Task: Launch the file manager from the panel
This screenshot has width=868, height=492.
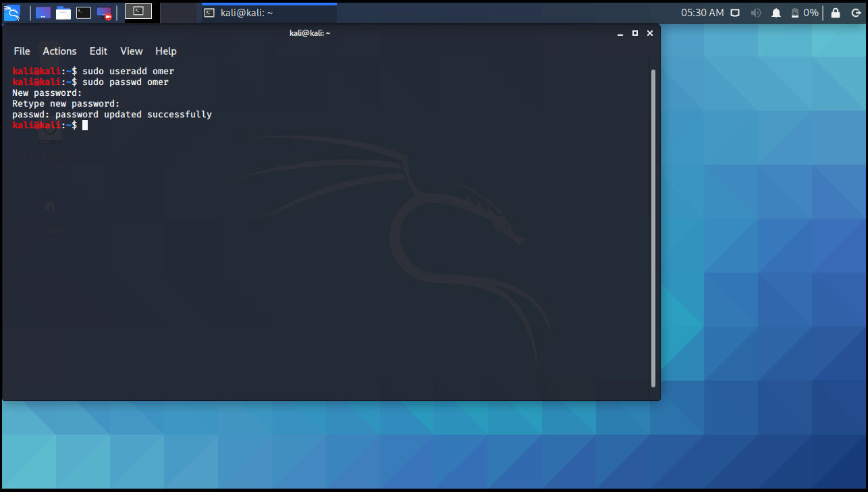Action: coord(63,12)
